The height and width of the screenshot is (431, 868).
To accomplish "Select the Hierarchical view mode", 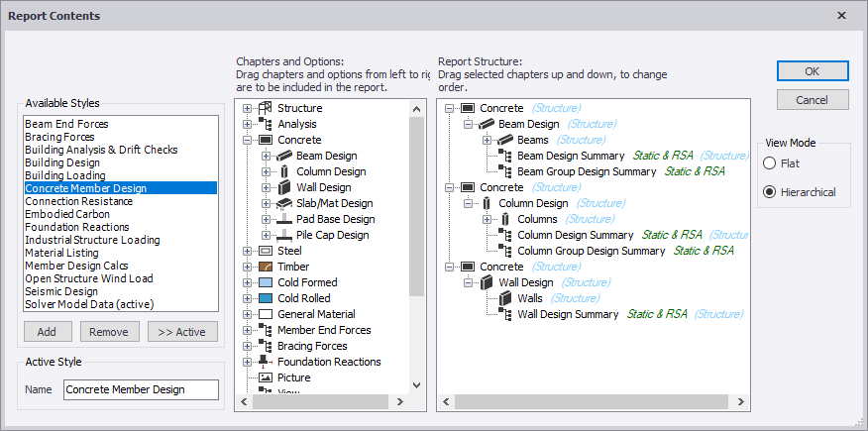I will pyautogui.click(x=770, y=192).
